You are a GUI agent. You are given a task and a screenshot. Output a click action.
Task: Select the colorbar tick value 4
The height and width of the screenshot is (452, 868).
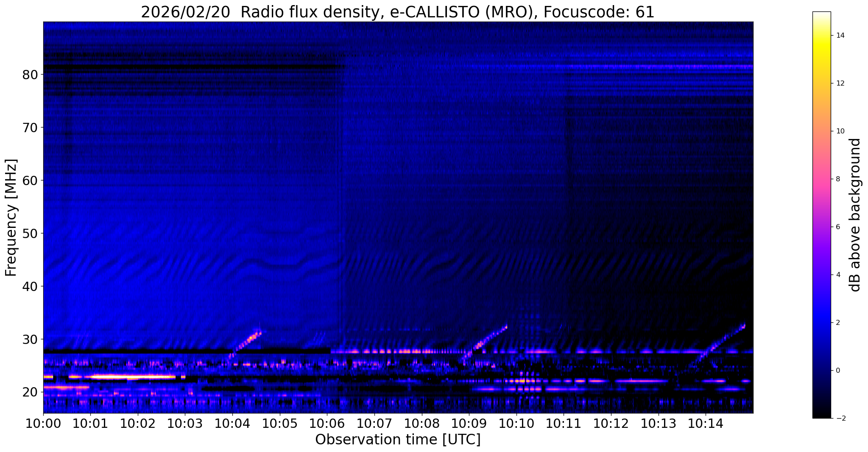(x=838, y=275)
